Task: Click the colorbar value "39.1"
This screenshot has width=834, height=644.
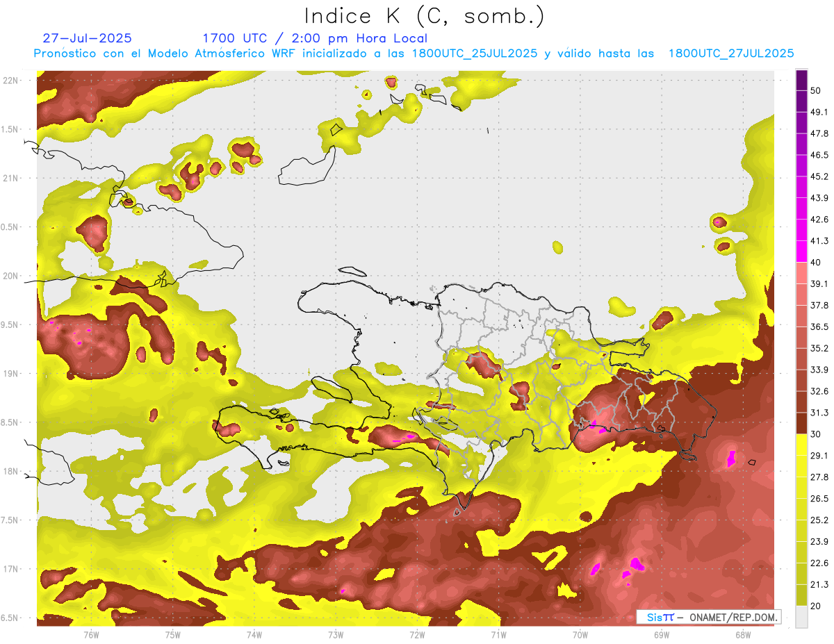Action: pyautogui.click(x=819, y=283)
